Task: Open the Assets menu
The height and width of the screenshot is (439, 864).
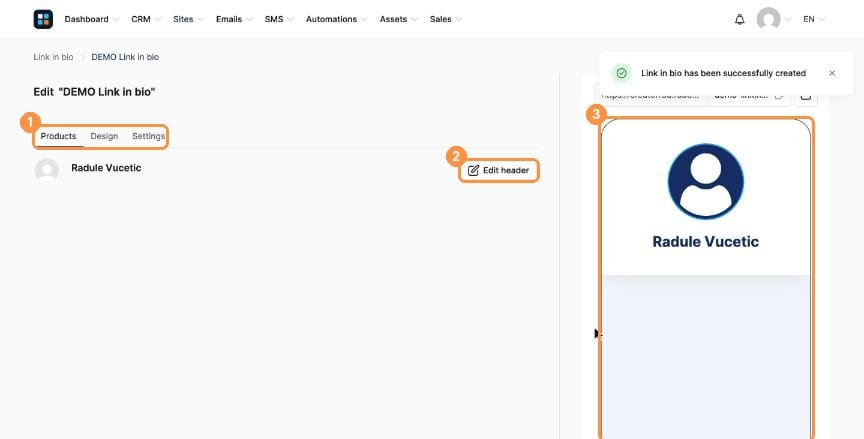Action: (x=398, y=19)
